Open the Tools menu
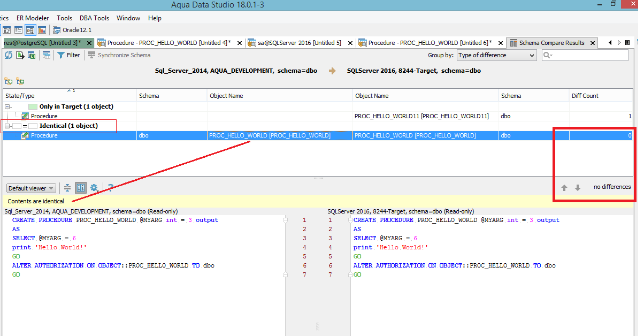Screen dimensions: 644x336 click(64, 18)
